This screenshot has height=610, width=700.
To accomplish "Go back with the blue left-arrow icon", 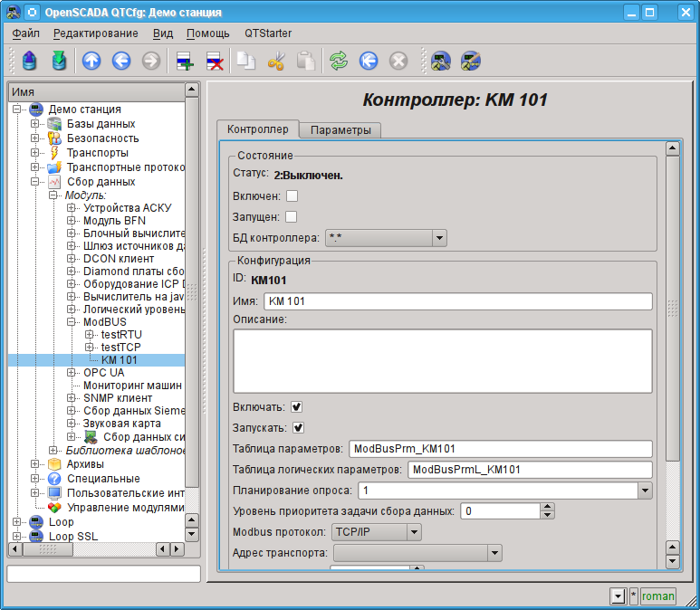I will click(x=120, y=61).
